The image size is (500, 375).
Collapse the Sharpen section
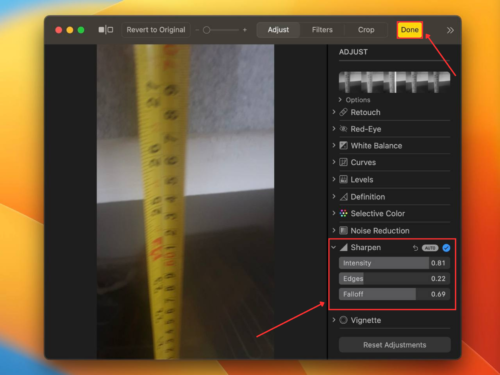coord(333,247)
